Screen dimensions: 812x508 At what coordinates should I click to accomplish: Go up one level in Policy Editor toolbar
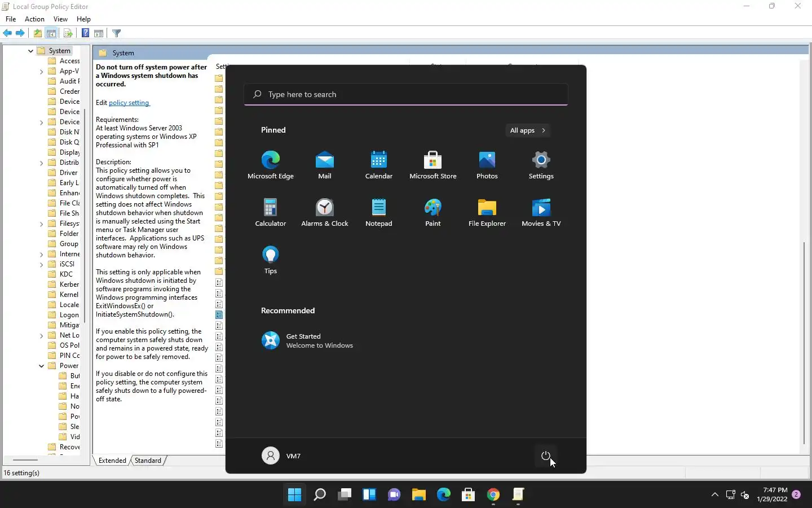coord(38,33)
